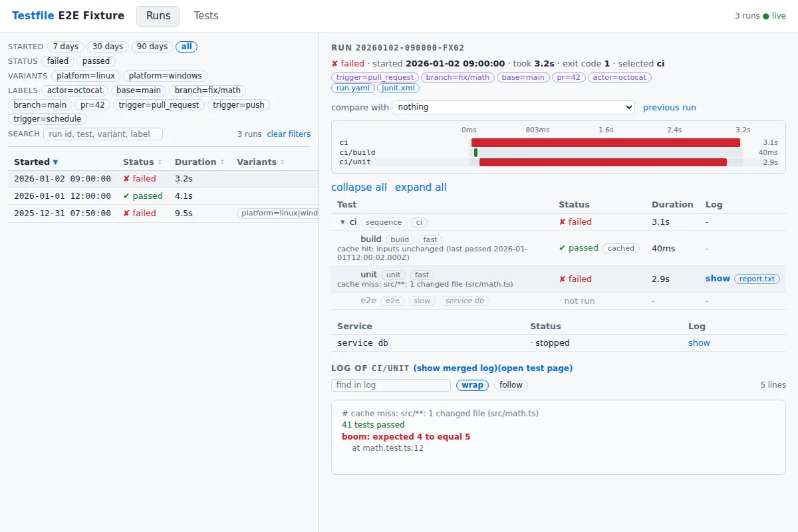
Task: Click collapse all
Action: tap(359, 188)
